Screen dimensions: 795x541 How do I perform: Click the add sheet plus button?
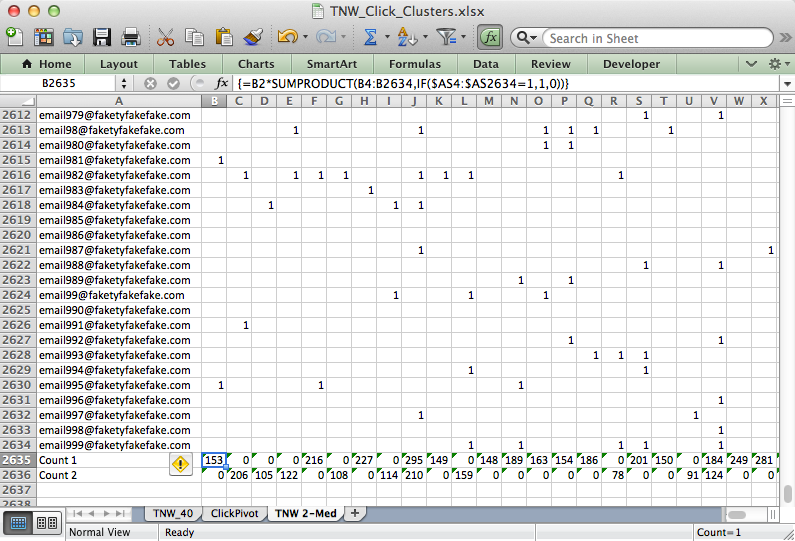tap(354, 514)
